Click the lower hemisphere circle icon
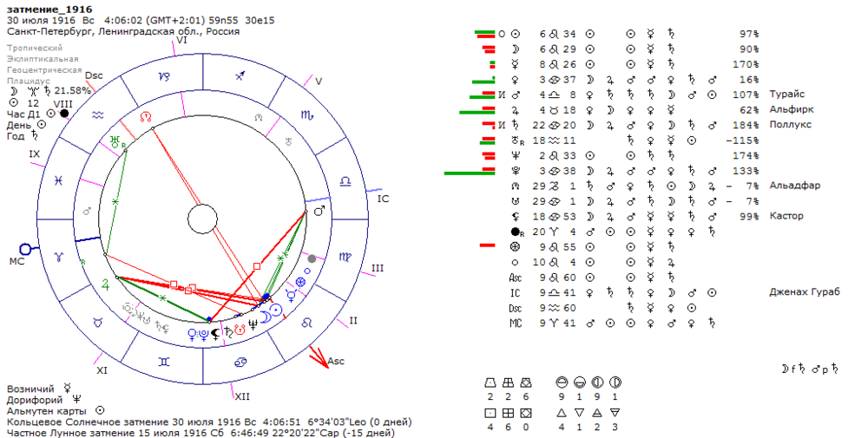 pos(579,382)
